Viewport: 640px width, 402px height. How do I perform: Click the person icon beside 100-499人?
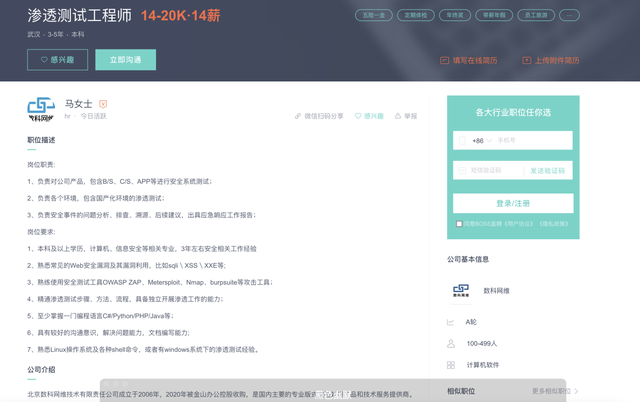(451, 344)
